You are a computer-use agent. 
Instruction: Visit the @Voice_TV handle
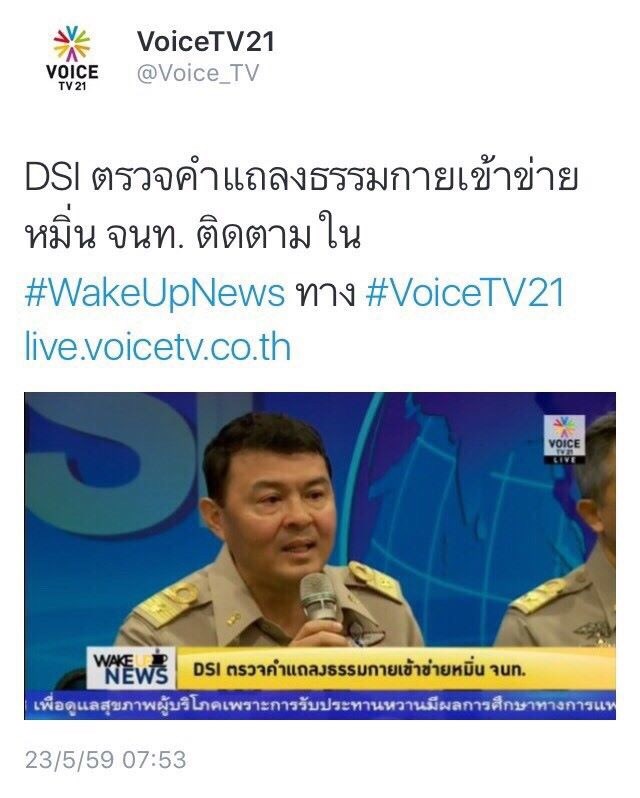(198, 73)
